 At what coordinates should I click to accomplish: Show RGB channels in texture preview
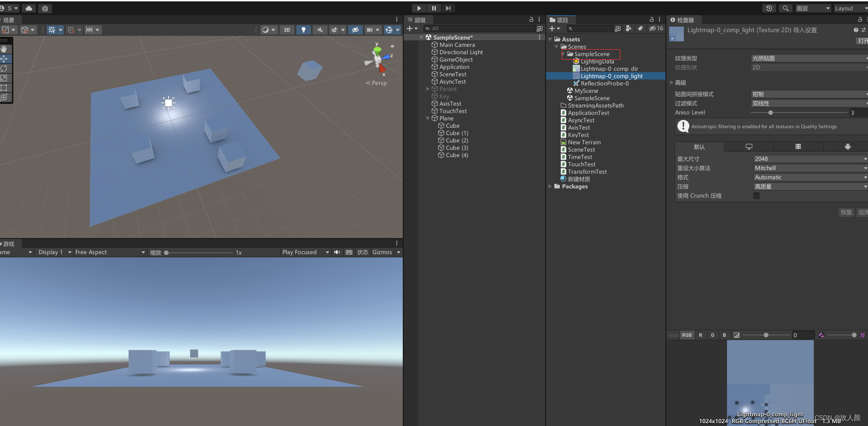coord(687,335)
